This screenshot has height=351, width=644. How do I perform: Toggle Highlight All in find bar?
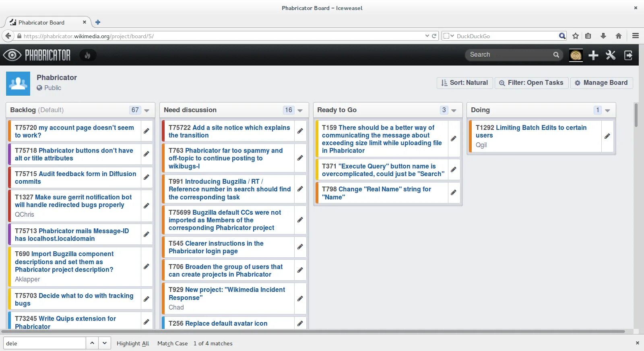coord(133,343)
